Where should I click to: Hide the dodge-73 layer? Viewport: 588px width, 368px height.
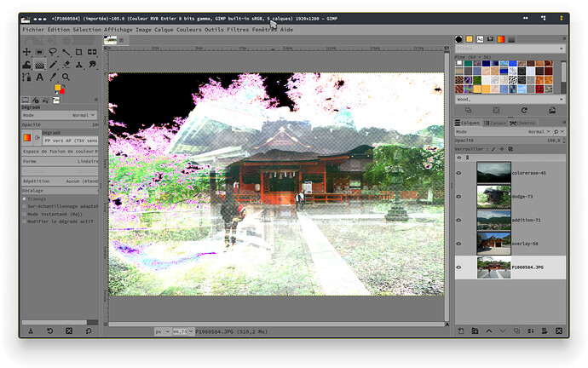458,197
